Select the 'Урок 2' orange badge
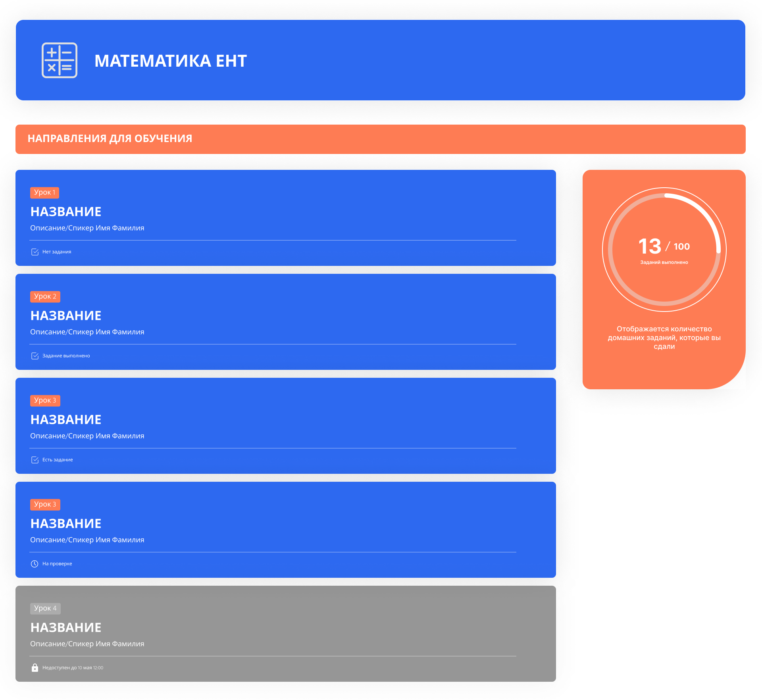 [x=45, y=296]
